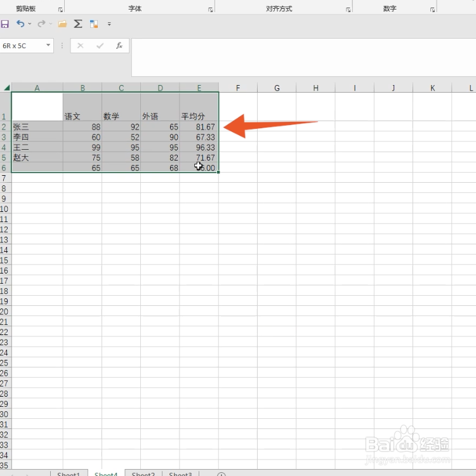Select column E header
Image resolution: width=476 pixels, height=476 pixels.
[x=199, y=88]
